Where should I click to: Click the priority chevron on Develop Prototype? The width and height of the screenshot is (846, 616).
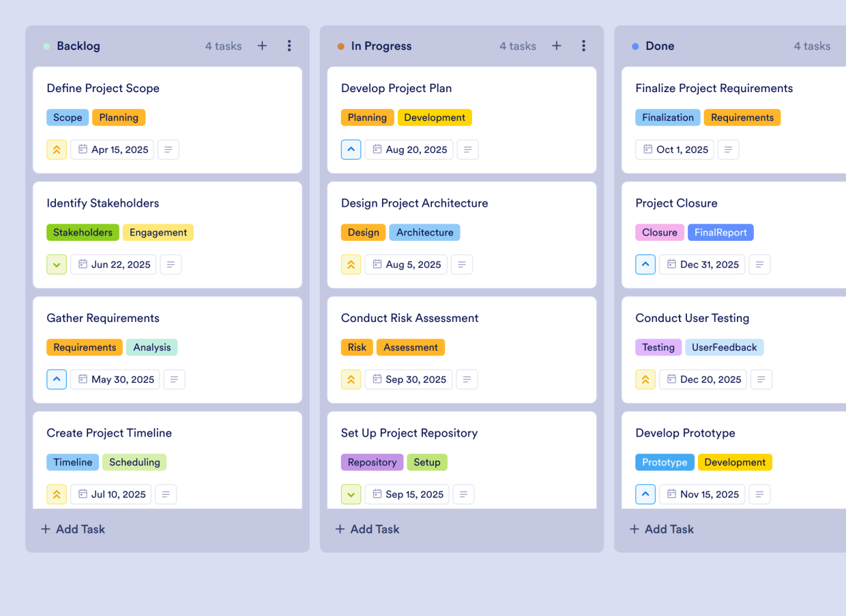645,494
